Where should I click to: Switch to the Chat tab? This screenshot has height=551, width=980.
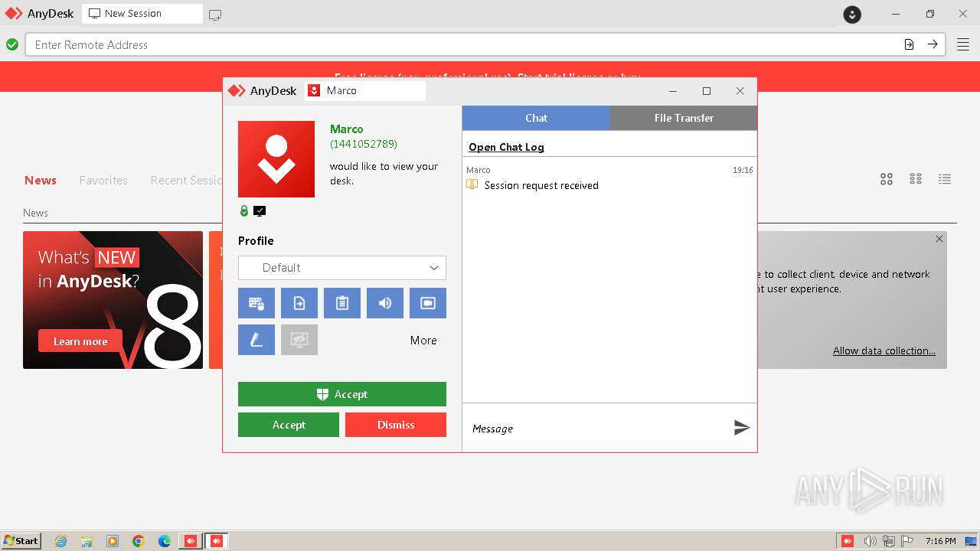tap(536, 118)
